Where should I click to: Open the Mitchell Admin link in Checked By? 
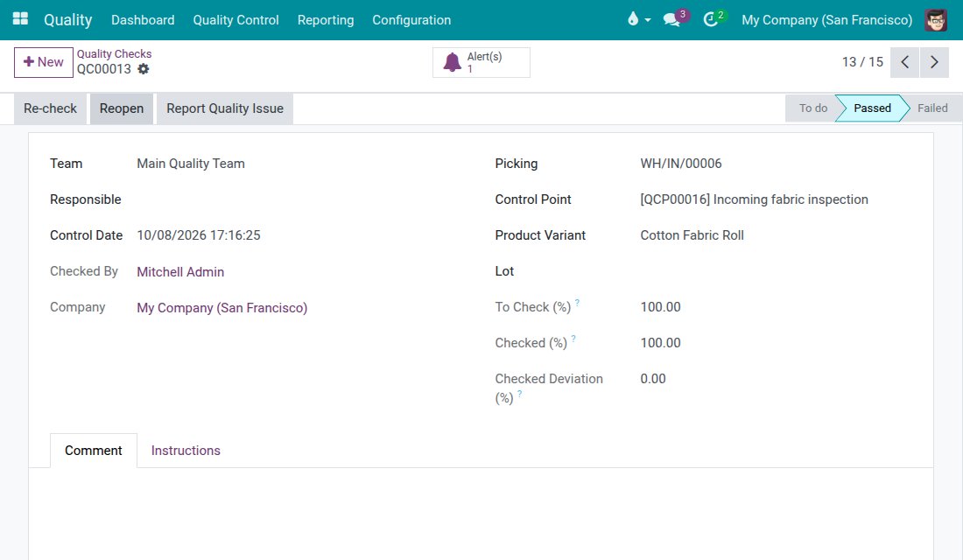180,272
